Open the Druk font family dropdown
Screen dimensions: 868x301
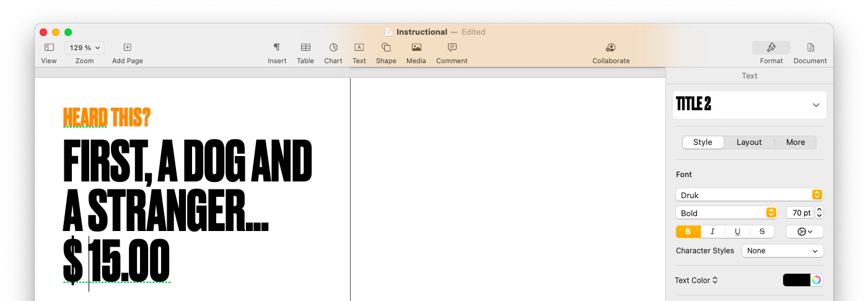[x=750, y=195]
